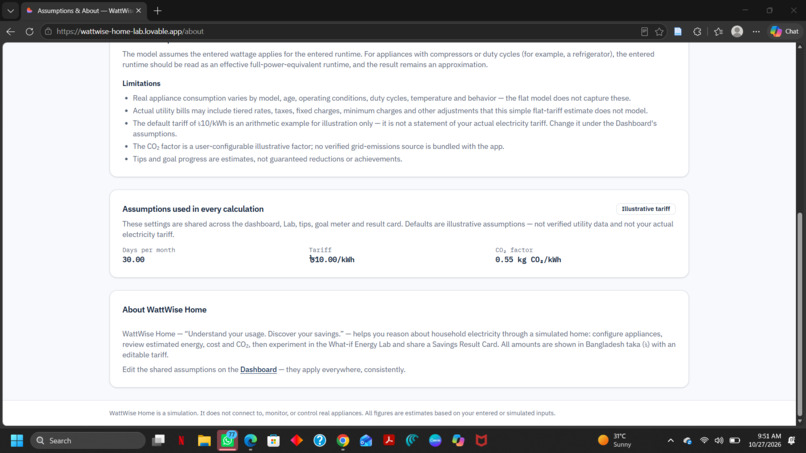Close the Assumptions & About tab
Image resolution: width=806 pixels, height=453 pixels.
[x=138, y=10]
